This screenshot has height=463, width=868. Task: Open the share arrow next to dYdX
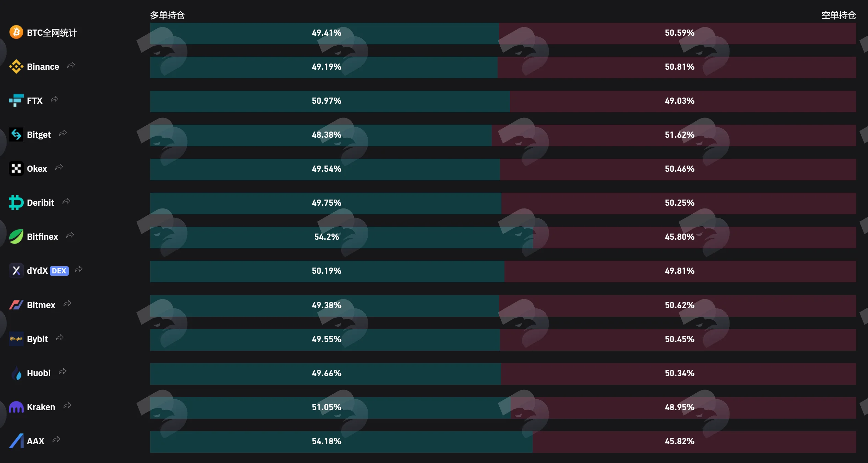(79, 269)
